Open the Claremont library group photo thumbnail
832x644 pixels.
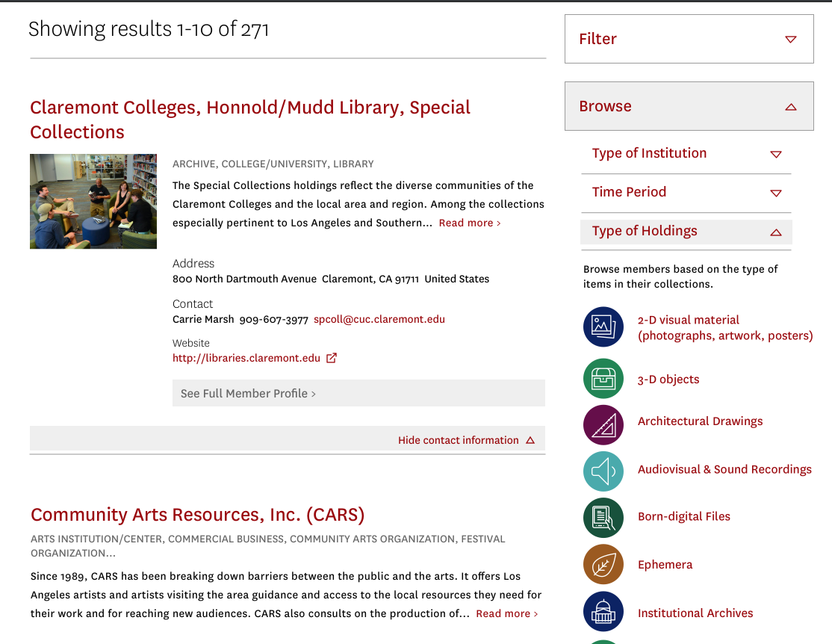pyautogui.click(x=93, y=201)
